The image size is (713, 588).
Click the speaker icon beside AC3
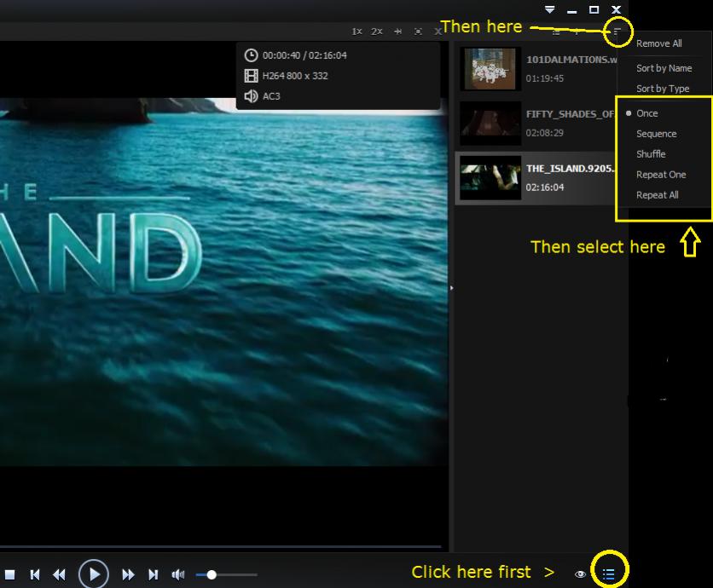tap(251, 96)
